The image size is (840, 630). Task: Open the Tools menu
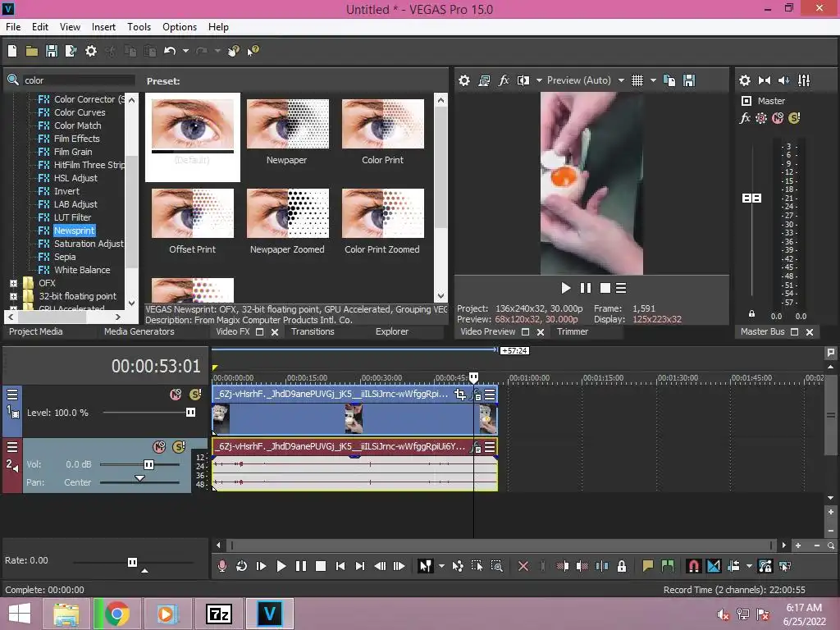(x=139, y=27)
